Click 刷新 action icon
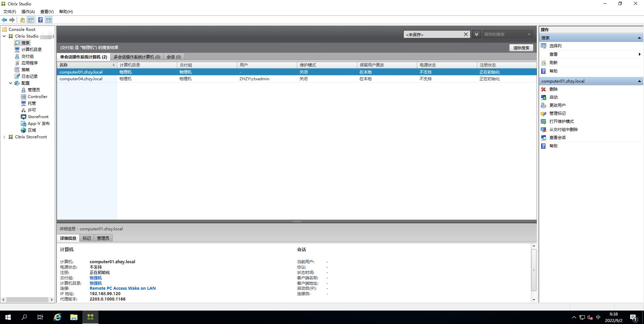Viewport: 644px width, 324px height. click(x=544, y=62)
